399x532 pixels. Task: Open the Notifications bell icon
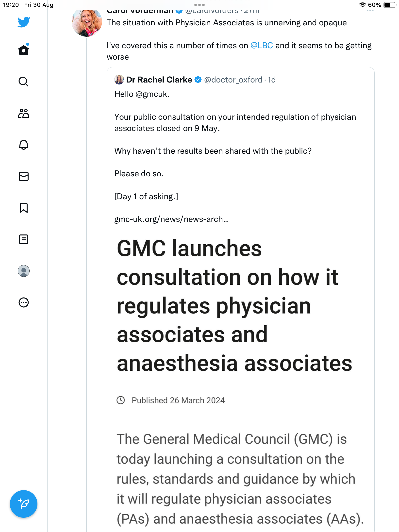pyautogui.click(x=24, y=145)
